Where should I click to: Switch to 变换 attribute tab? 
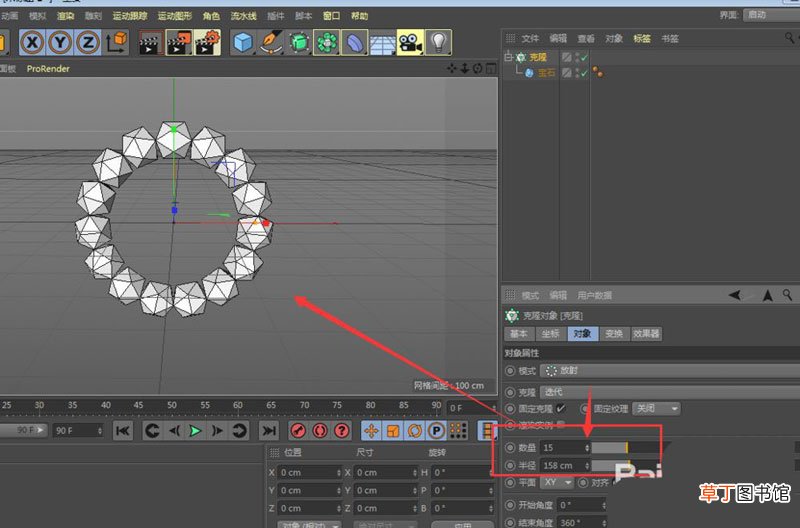click(614, 334)
